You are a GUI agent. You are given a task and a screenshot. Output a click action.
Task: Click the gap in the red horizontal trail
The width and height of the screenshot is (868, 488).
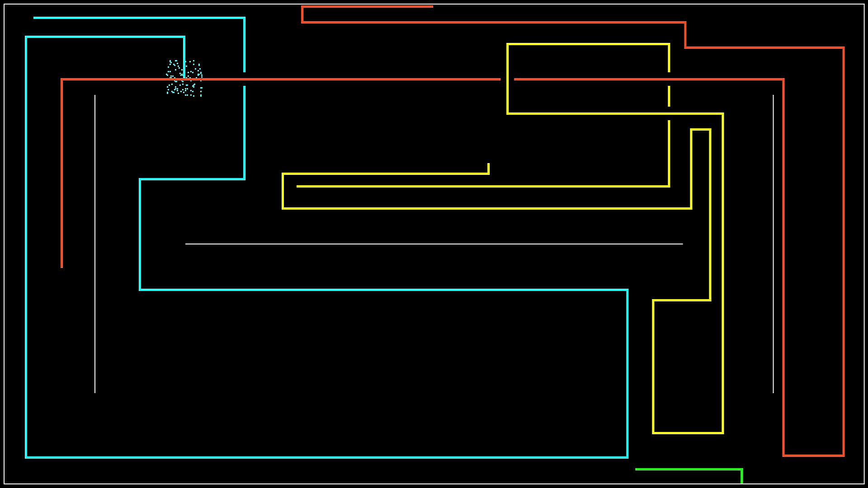(507, 80)
